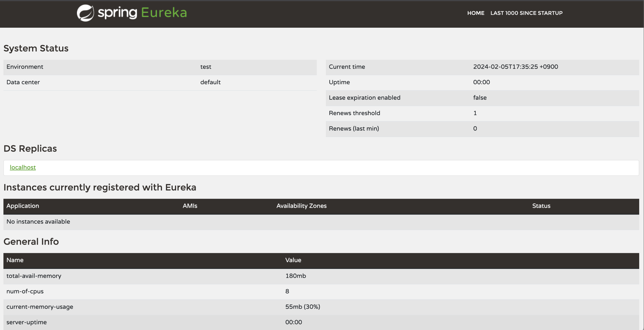Select the Renews threshold row
The width and height of the screenshot is (644, 330).
tap(354, 113)
